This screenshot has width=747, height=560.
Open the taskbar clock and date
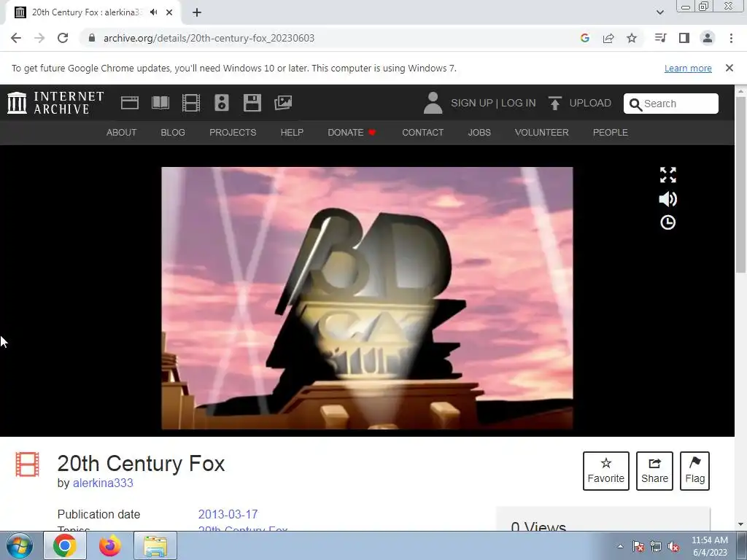pos(710,546)
